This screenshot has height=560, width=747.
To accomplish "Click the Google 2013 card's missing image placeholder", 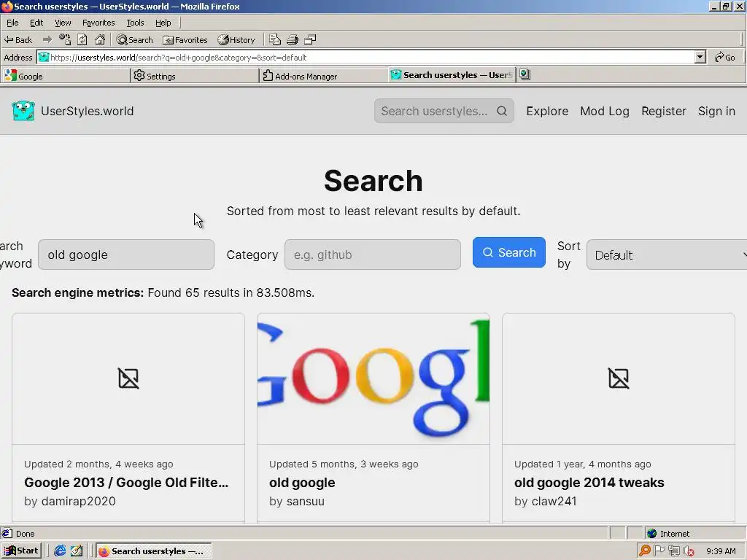I will pos(128,379).
